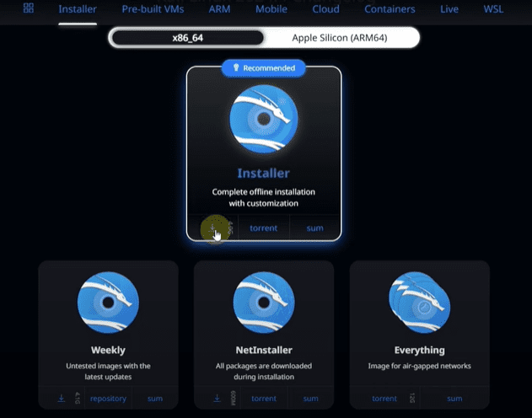The height and width of the screenshot is (418, 532).
Task: Click the torrent link on the Installer card
Action: pyautogui.click(x=263, y=228)
